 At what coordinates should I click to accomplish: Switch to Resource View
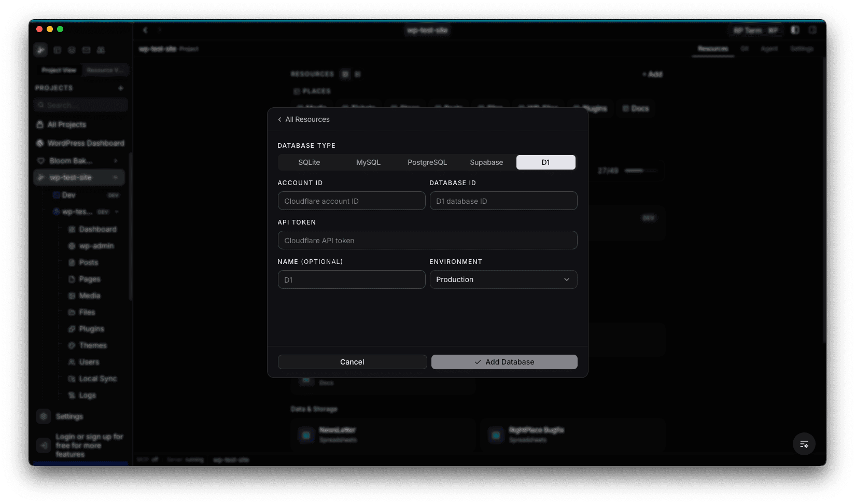pos(105,70)
